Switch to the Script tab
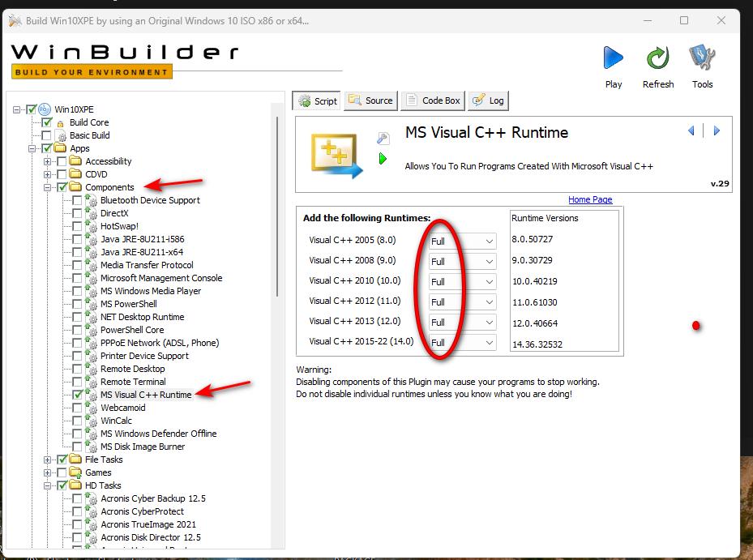 coord(316,100)
